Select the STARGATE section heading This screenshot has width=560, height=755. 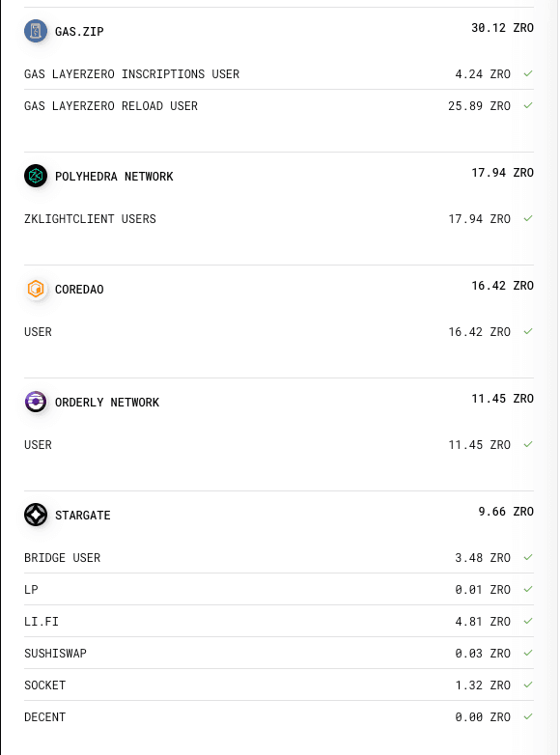pos(82,516)
